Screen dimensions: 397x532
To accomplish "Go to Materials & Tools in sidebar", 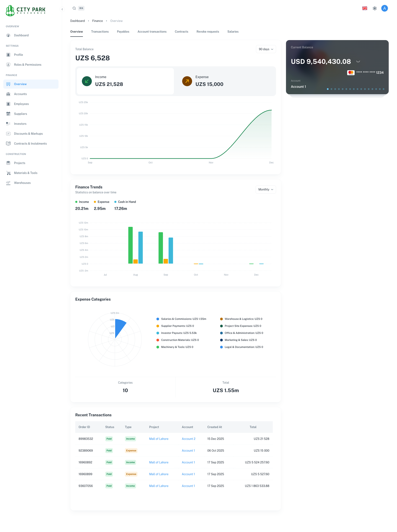I will [25, 173].
